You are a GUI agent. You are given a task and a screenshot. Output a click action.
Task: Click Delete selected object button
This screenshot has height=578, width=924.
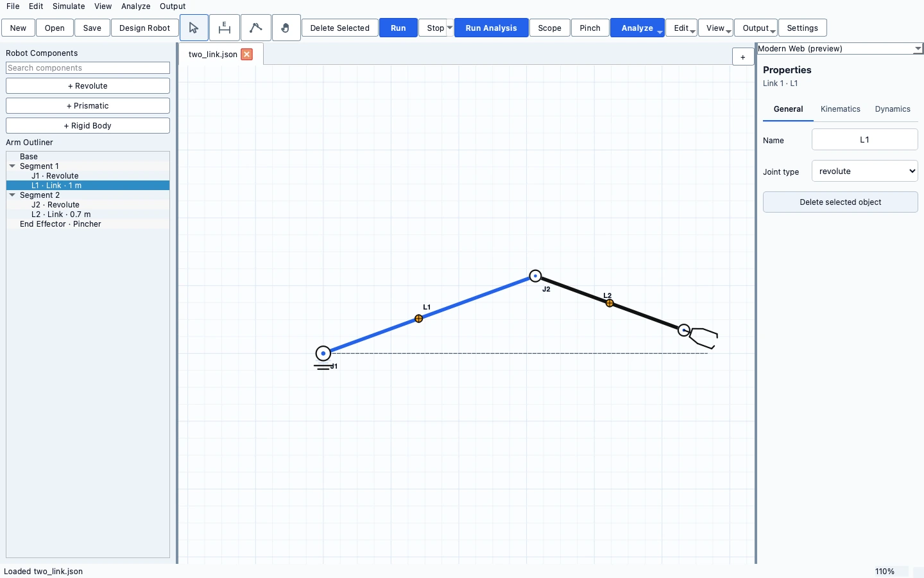point(841,202)
